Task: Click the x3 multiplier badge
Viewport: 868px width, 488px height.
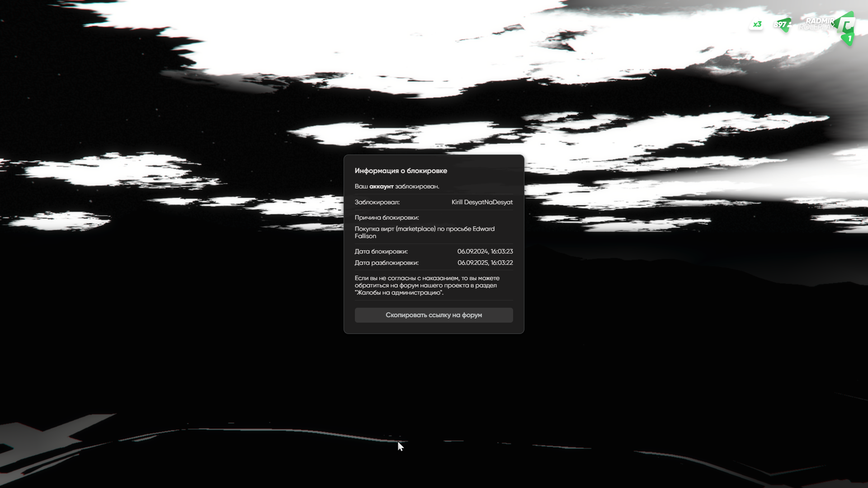Action: [757, 24]
